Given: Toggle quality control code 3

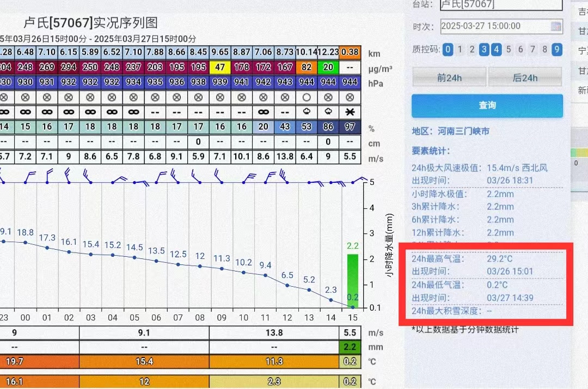Looking at the screenshot, I should tap(484, 50).
